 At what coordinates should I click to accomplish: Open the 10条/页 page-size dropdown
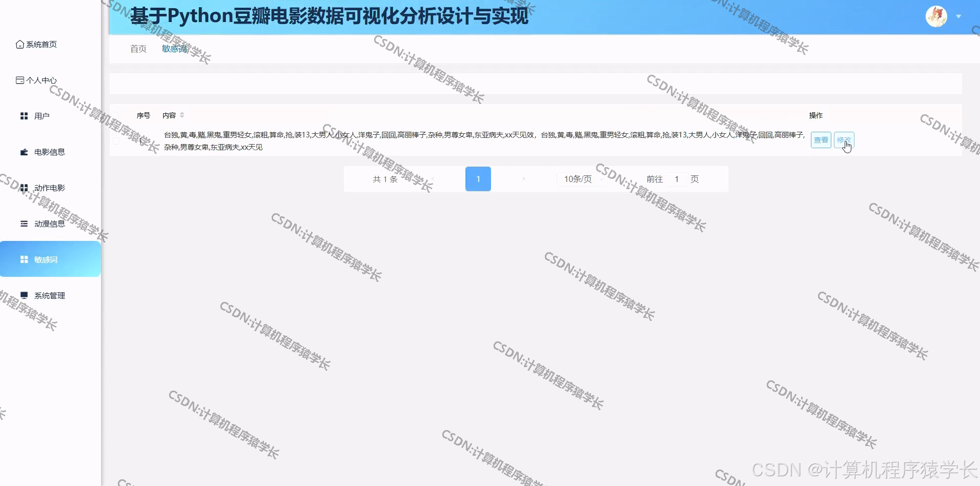tap(582, 179)
